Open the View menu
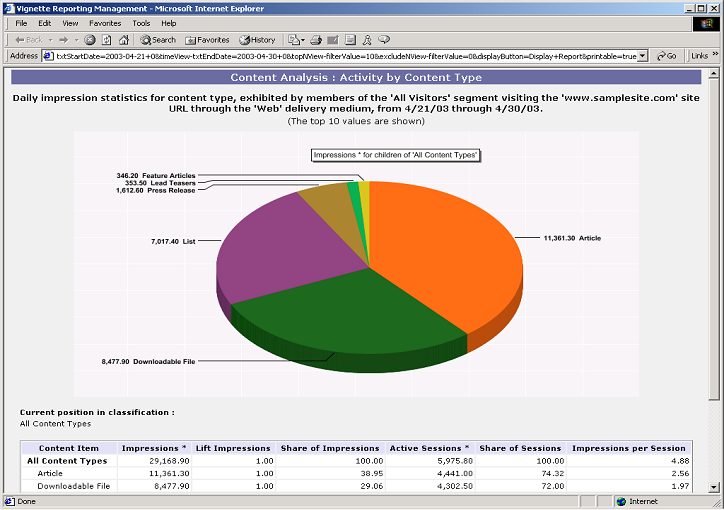The width and height of the screenshot is (724, 510). click(x=70, y=23)
